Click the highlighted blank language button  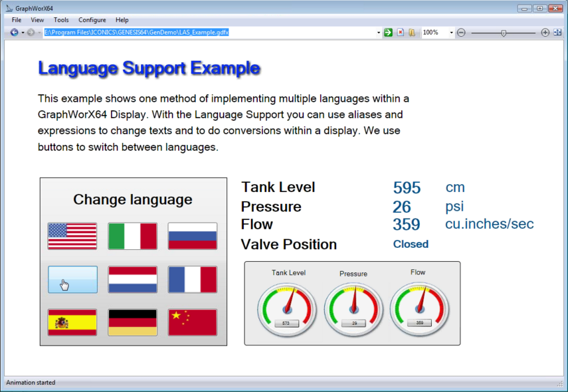click(x=72, y=280)
